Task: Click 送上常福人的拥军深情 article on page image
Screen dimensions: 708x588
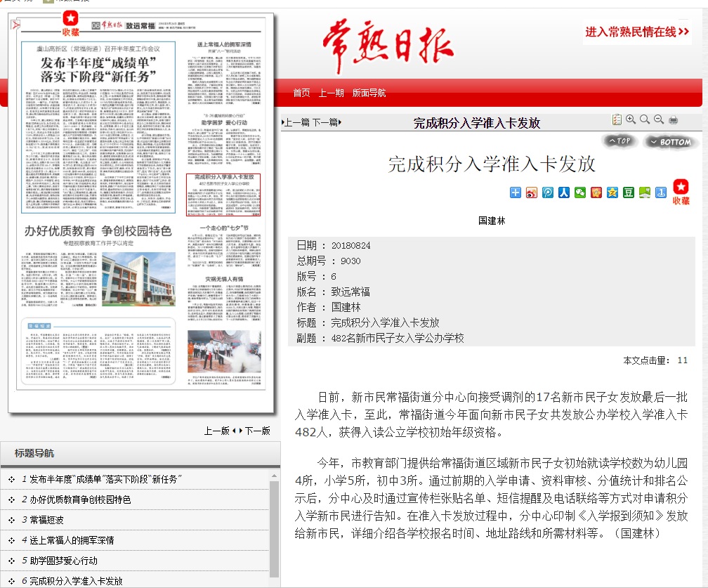Action: pos(225,73)
